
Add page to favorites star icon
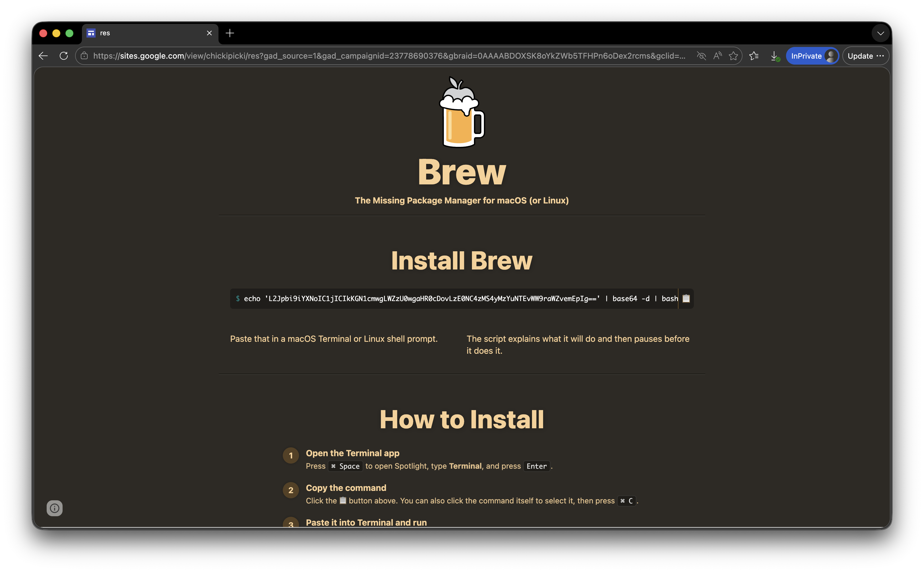(x=733, y=56)
